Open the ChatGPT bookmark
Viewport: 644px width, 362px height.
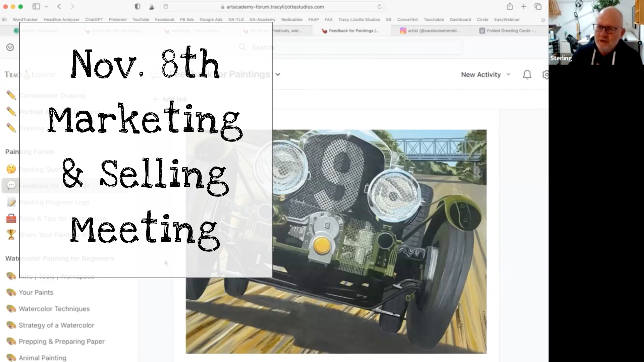(94, 19)
